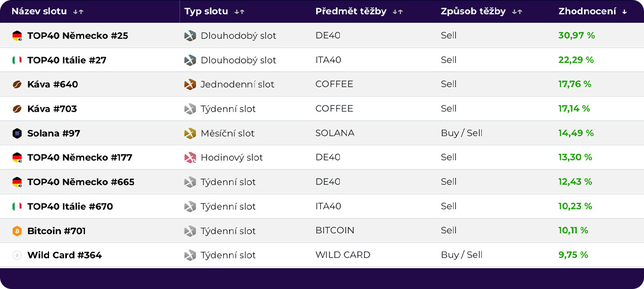Click the German flag icon for TOP40 Německo #25
644x289 pixels.
[x=17, y=36]
